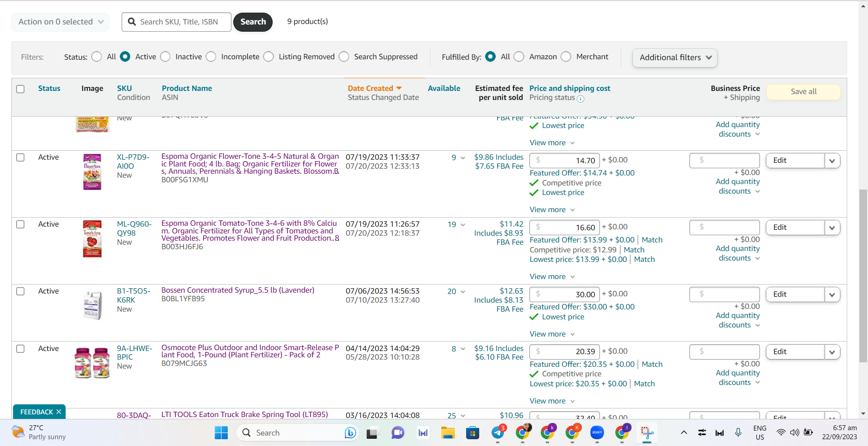
Task: Open File Explorer from the taskbar
Action: click(448, 433)
